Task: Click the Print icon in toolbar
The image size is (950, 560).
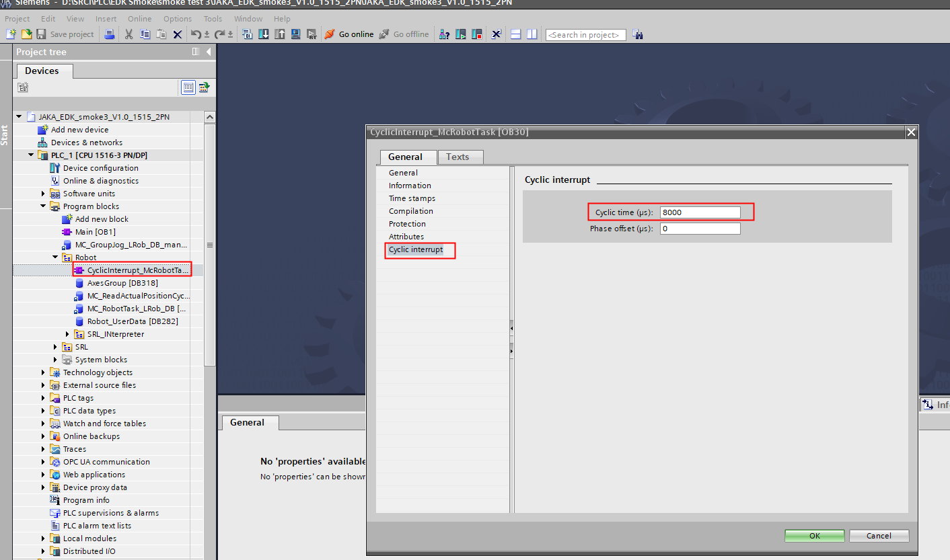Action: [110, 34]
